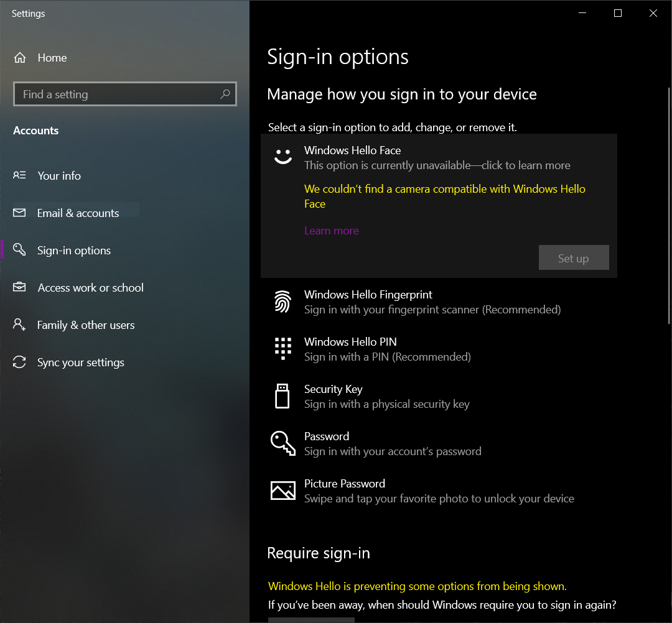Click the Set up button
This screenshot has height=623, width=672.
point(574,257)
